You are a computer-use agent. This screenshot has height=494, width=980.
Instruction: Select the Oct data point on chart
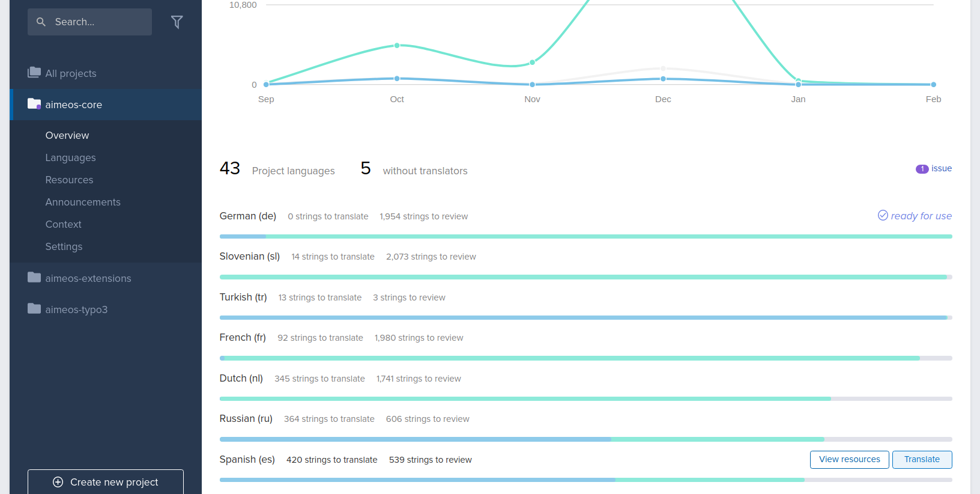(397, 46)
